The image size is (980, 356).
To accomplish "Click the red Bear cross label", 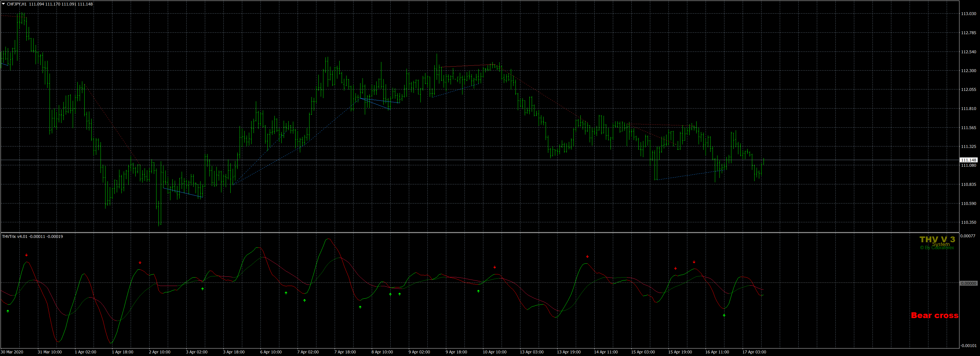I will coord(934,315).
